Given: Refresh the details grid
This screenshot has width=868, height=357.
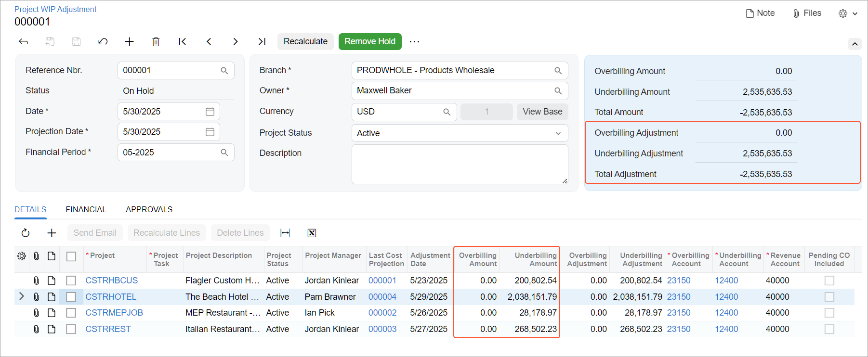Looking at the screenshot, I should click(x=26, y=233).
